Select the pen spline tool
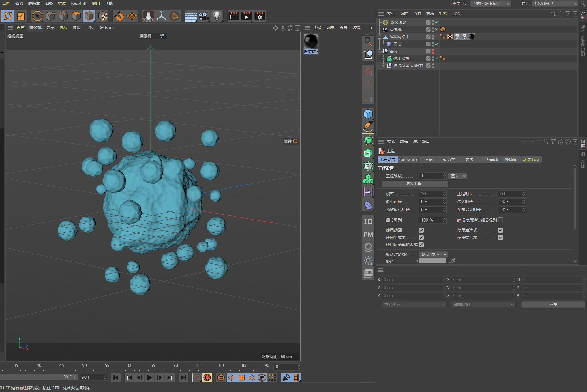 (x=368, y=127)
